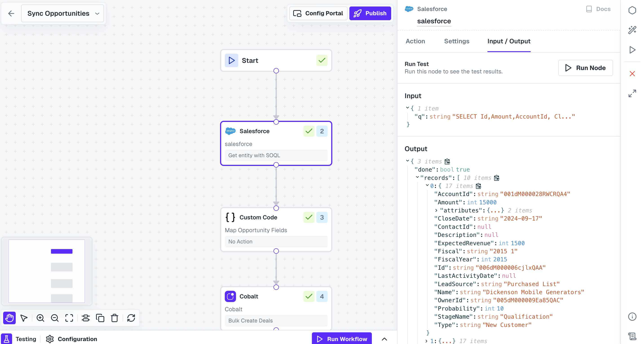Open the Action tab

[x=415, y=41]
